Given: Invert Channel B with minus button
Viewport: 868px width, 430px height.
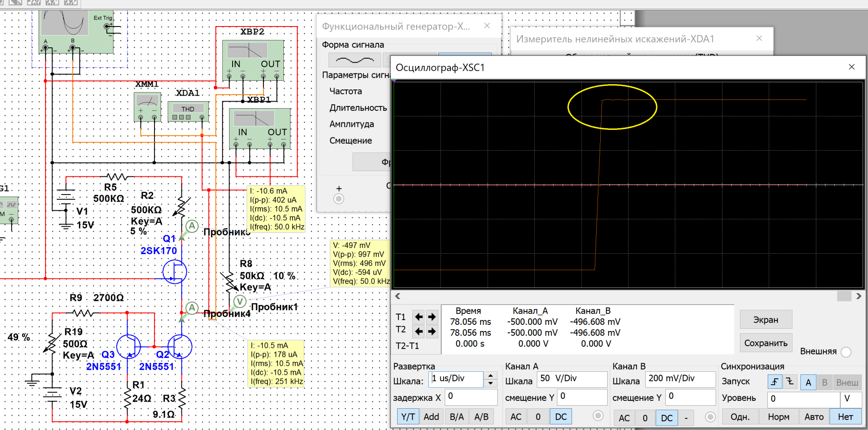Looking at the screenshot, I should click(686, 418).
